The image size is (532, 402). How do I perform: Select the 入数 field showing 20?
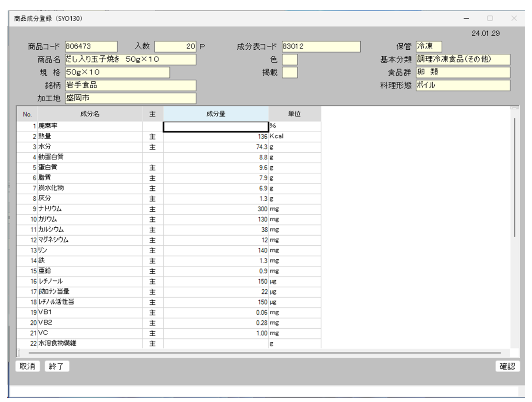(x=175, y=46)
